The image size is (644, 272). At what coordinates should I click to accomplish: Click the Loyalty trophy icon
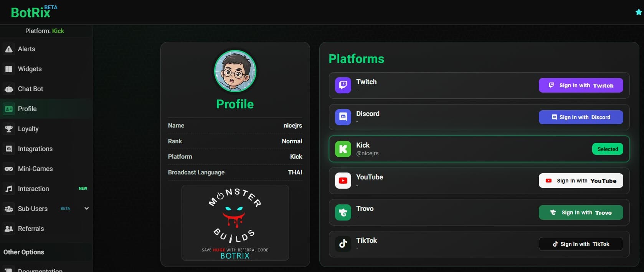(x=9, y=129)
